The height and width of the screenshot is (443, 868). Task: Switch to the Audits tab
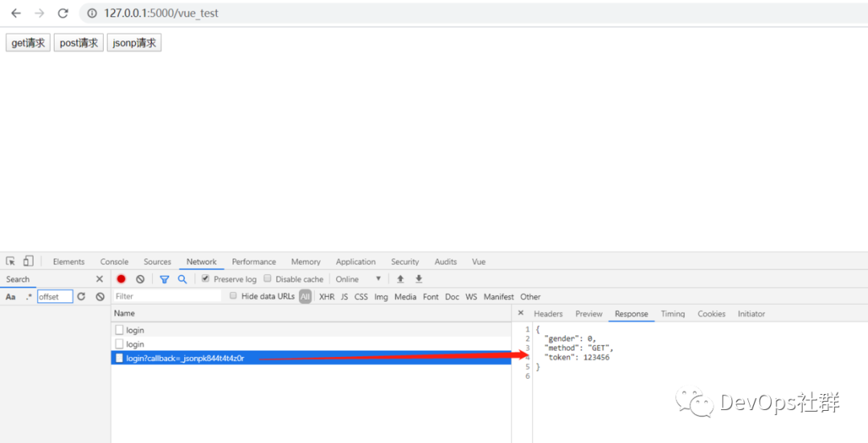[x=445, y=261]
